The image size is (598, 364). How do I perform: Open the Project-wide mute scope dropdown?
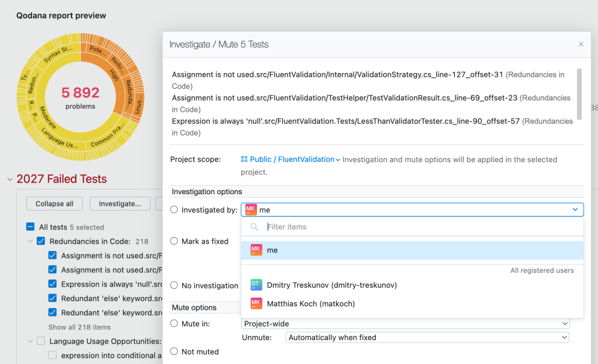tap(406, 324)
